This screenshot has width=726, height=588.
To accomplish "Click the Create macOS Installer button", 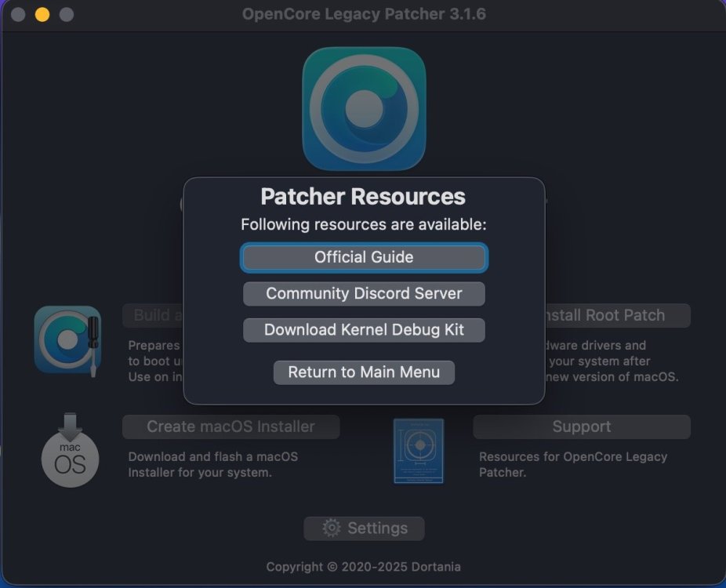I will 231,426.
